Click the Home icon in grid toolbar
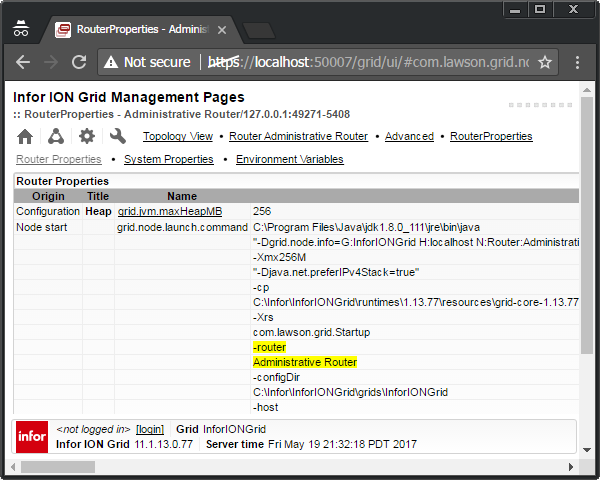 click(x=25, y=136)
